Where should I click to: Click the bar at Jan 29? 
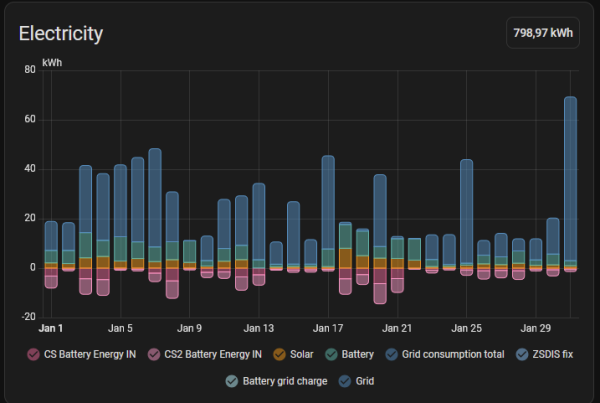click(x=536, y=253)
